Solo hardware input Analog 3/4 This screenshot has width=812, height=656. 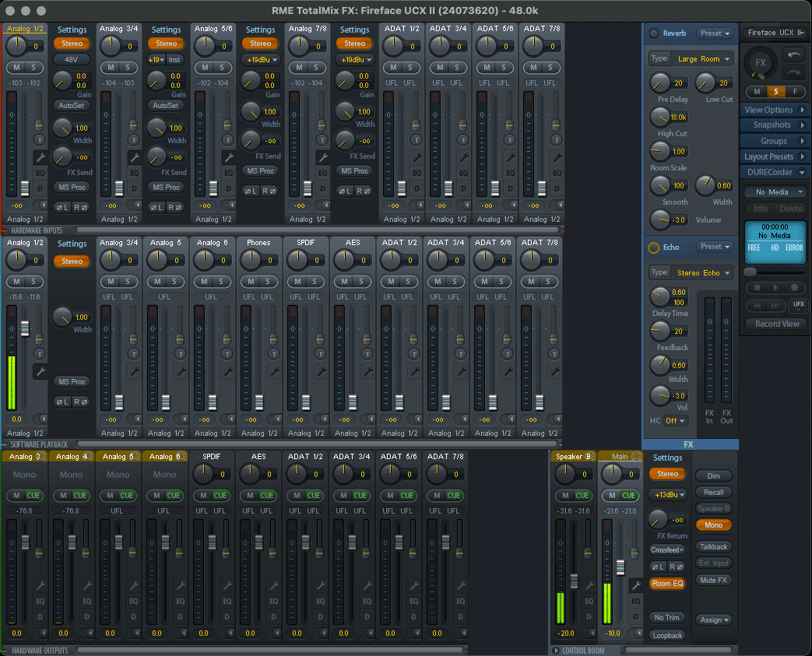point(128,67)
